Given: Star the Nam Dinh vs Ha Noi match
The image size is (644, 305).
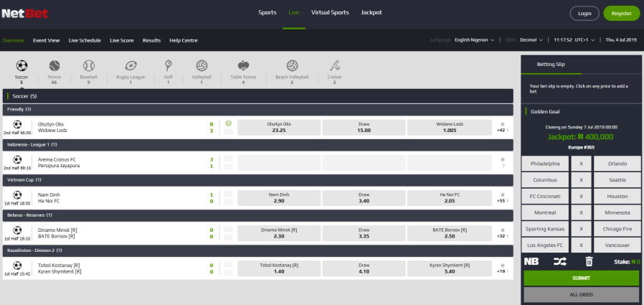Looking at the screenshot, I should pos(503,194).
